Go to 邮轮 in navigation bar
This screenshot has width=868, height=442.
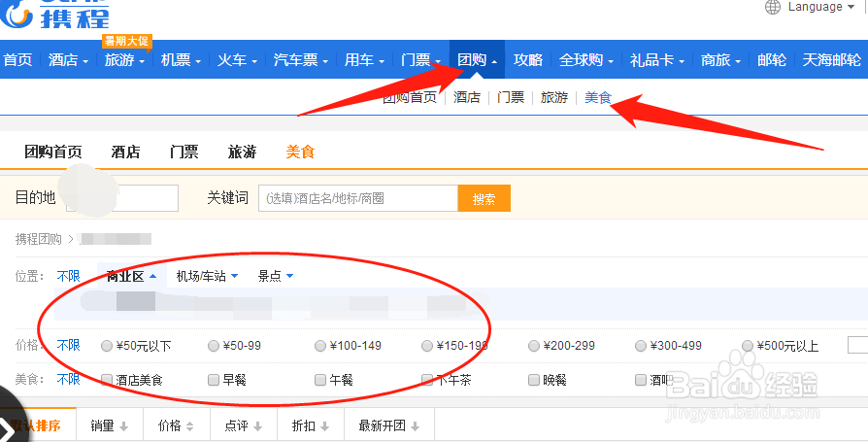tap(772, 60)
